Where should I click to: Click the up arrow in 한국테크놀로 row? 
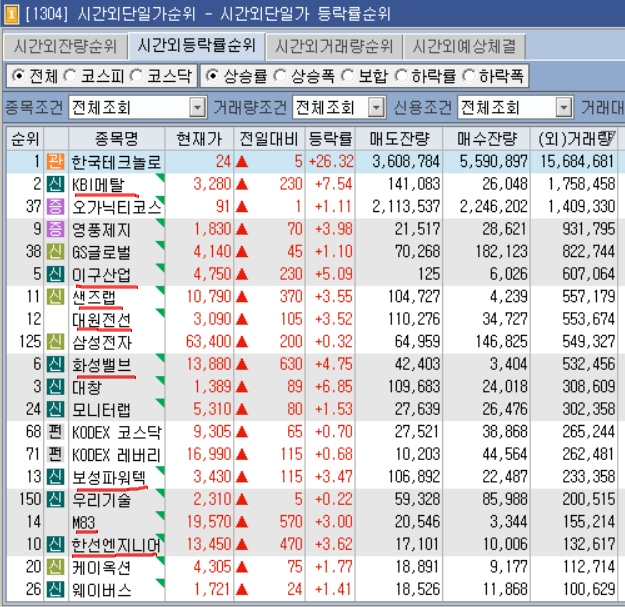tap(242, 162)
